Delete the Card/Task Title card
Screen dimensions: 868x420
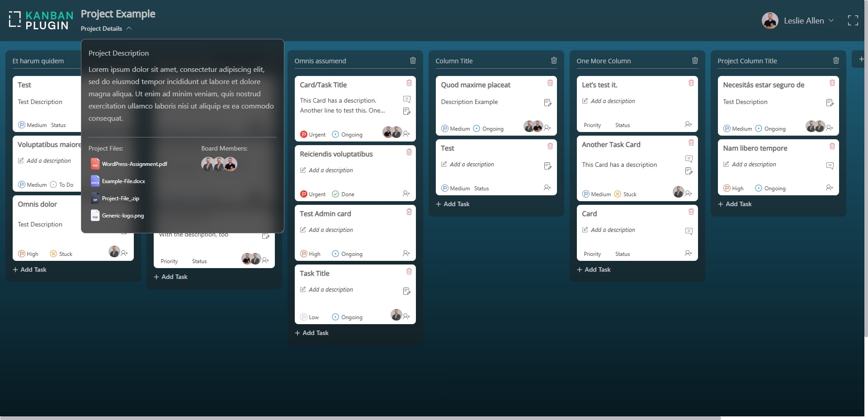pos(409,83)
